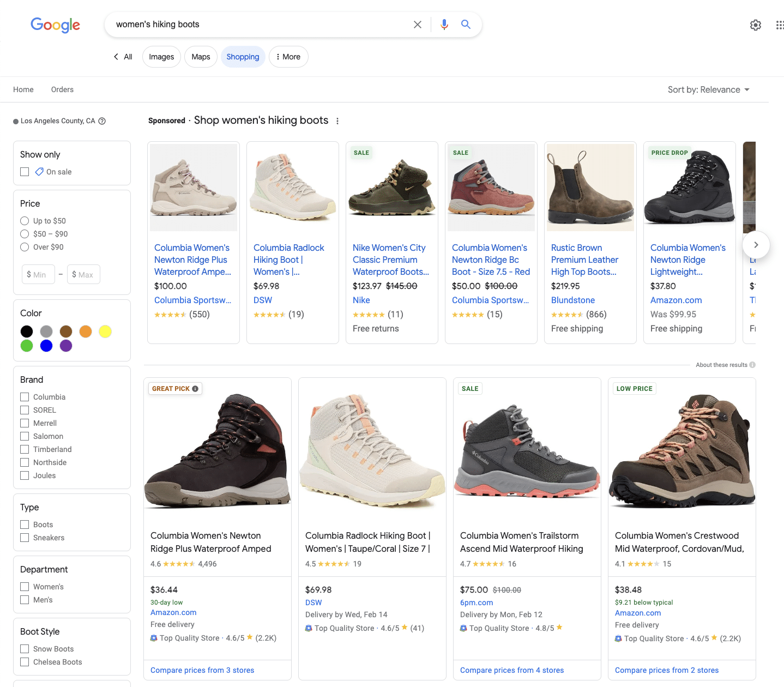Open the 6pm.com seller link
Image resolution: width=784 pixels, height=687 pixels.
point(477,602)
